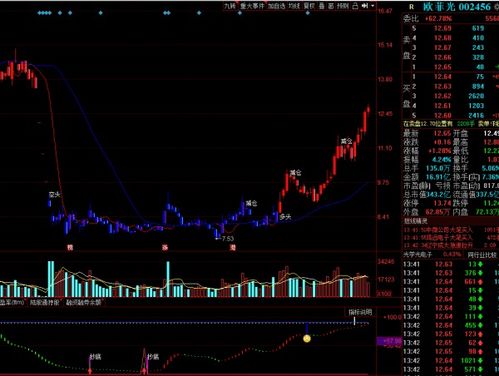Click the gear icon beside stock code
Viewport: 499px width, 376px height.
[497, 7]
